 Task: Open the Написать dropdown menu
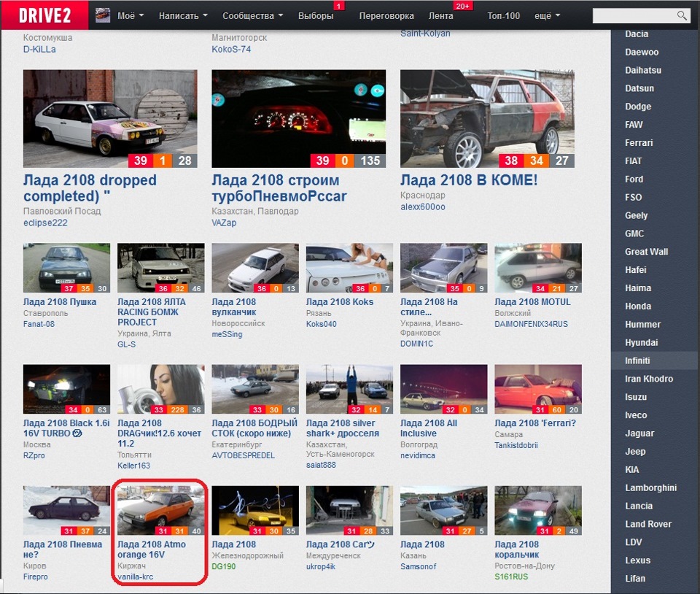(183, 15)
